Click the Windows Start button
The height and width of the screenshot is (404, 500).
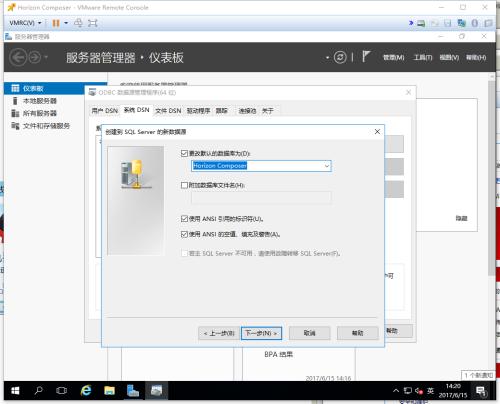[x=15, y=390]
